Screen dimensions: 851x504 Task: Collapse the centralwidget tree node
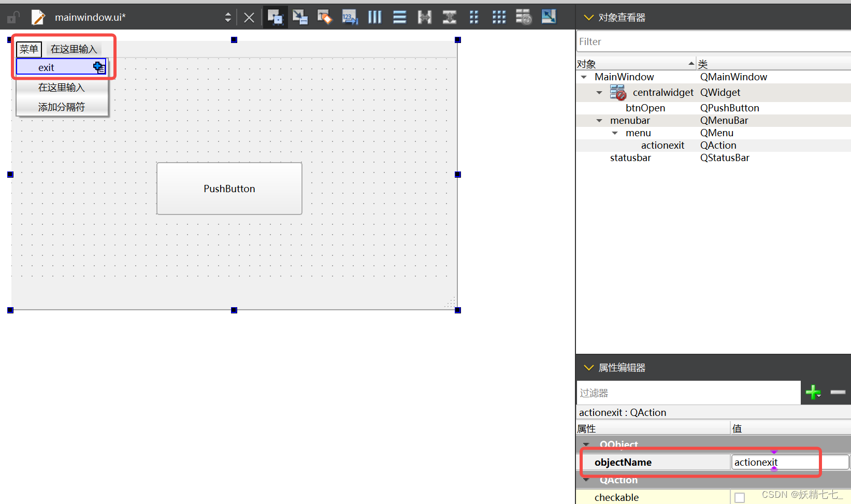(599, 93)
